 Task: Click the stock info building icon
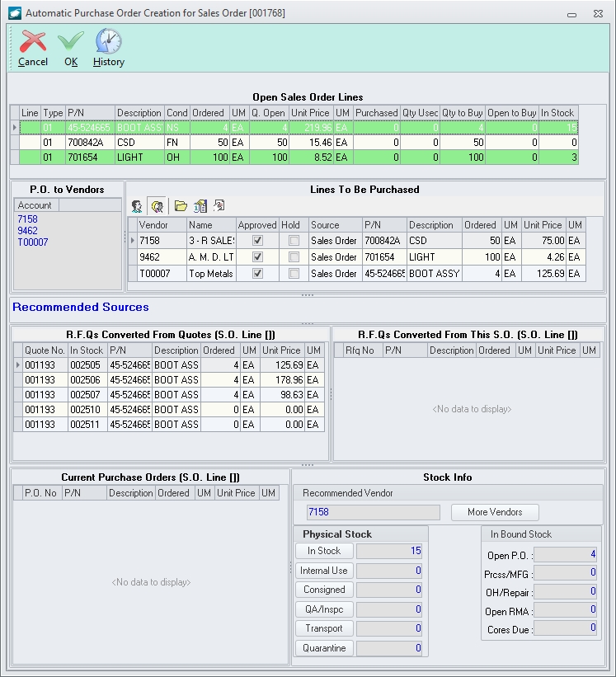pos(200,206)
